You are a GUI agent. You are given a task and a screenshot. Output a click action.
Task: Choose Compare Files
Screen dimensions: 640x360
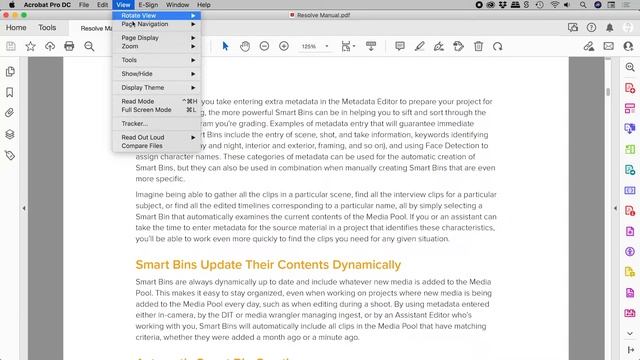click(x=157, y=146)
